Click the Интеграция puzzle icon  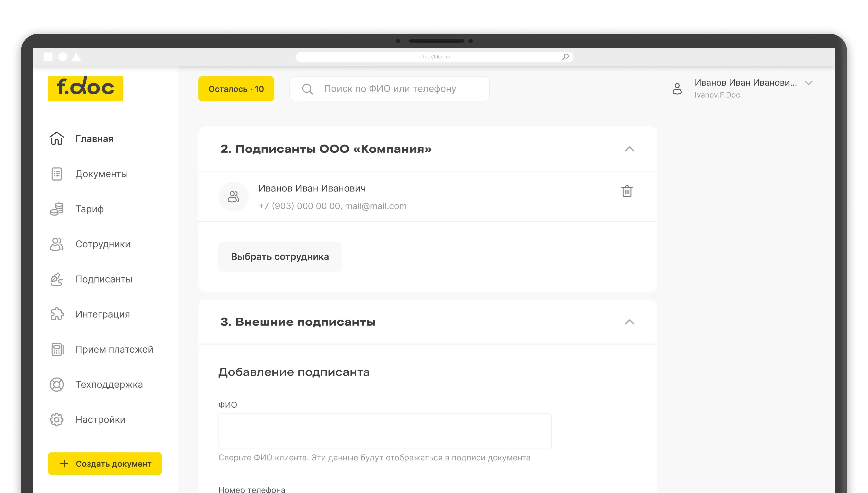(57, 314)
